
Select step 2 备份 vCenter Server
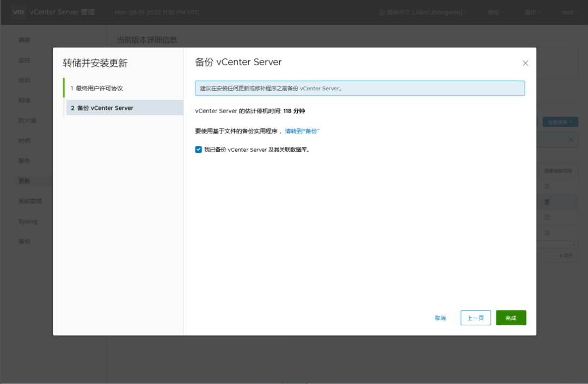(125, 108)
